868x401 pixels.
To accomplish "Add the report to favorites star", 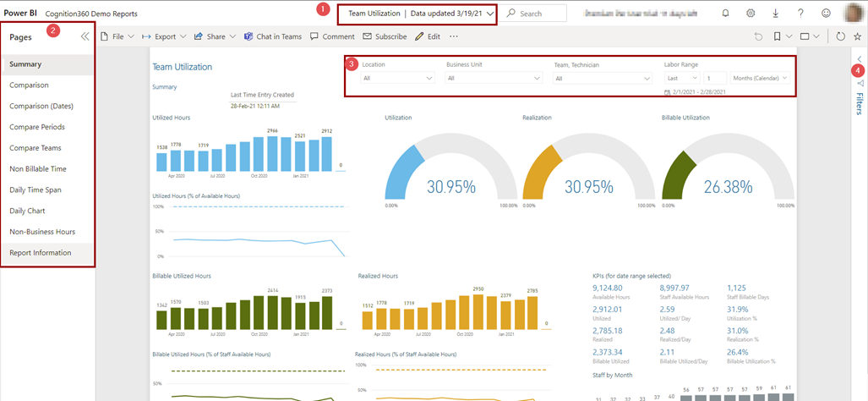I will (858, 37).
